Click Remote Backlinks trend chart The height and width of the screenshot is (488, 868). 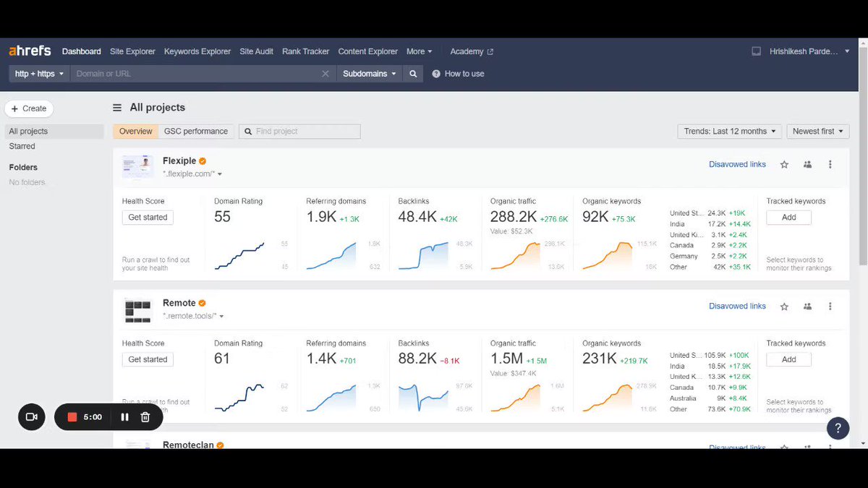coord(423,398)
